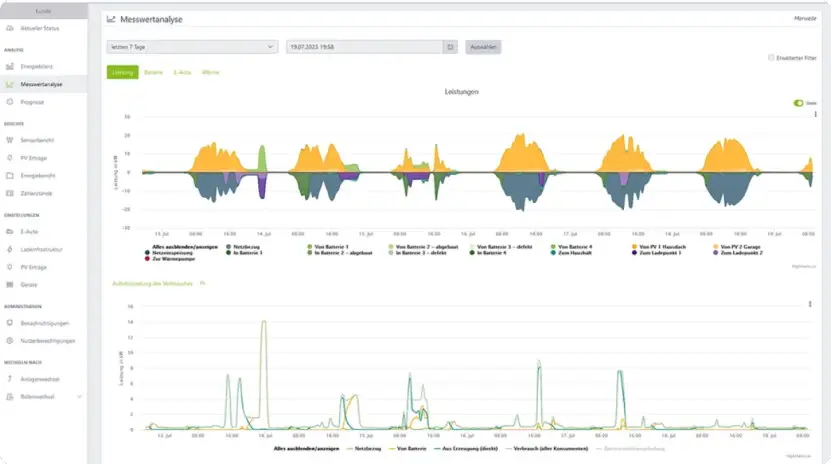The width and height of the screenshot is (831, 464).
Task: Click the Auswählen button
Action: 483,47
